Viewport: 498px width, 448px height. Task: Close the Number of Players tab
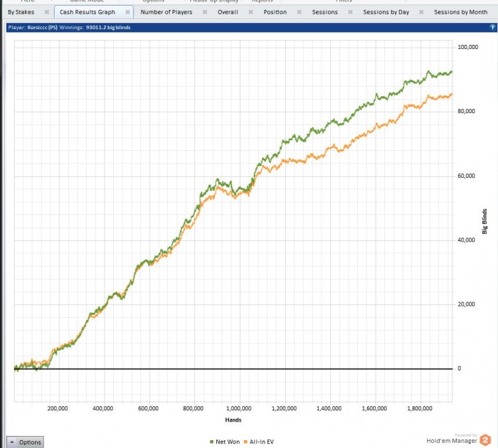(x=205, y=12)
